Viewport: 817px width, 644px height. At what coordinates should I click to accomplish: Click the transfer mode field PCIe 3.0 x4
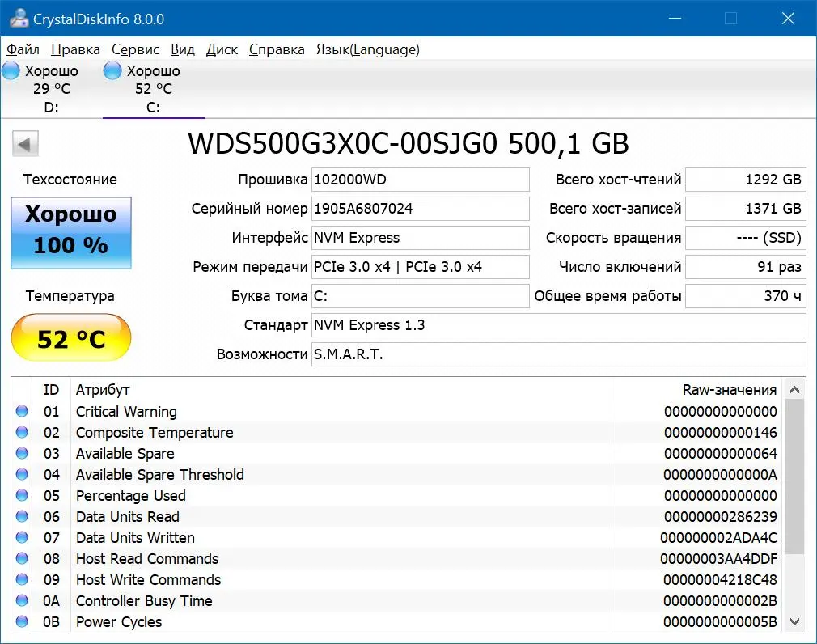tap(420, 267)
